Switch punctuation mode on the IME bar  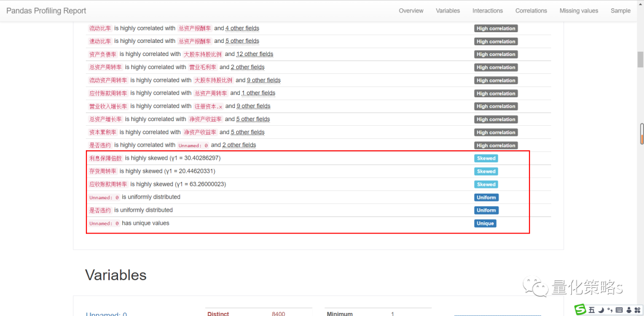tap(610, 309)
